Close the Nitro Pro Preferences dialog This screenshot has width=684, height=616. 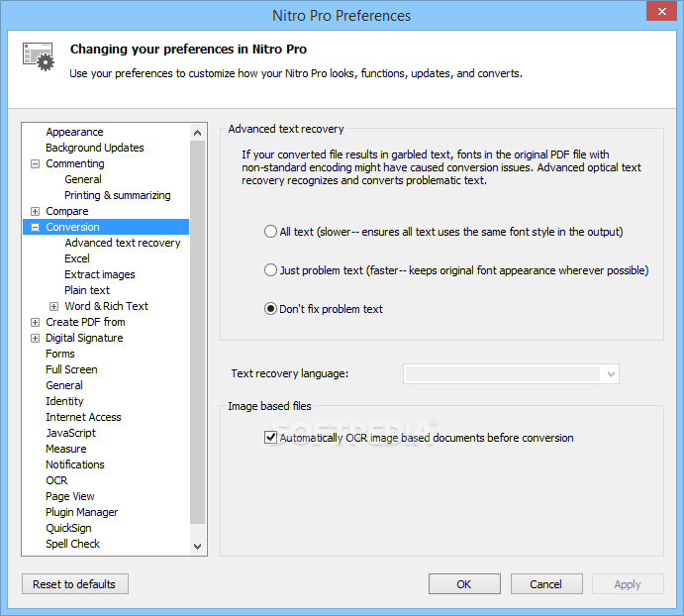click(x=662, y=11)
